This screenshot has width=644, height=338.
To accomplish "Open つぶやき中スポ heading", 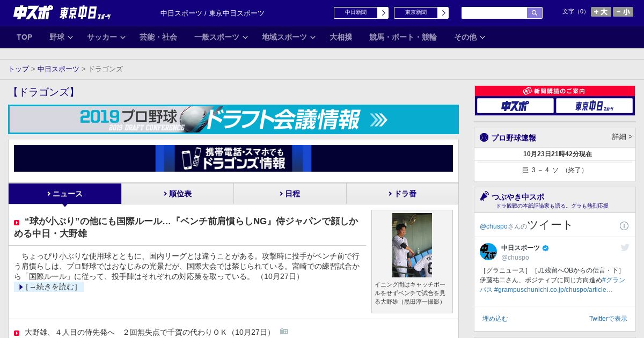I will click(518, 197).
